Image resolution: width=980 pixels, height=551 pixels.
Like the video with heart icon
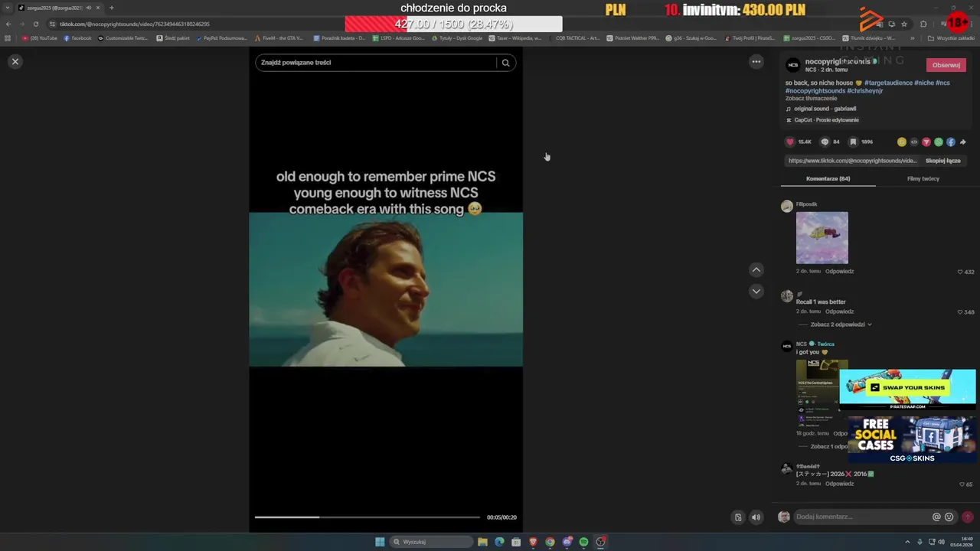click(x=790, y=142)
